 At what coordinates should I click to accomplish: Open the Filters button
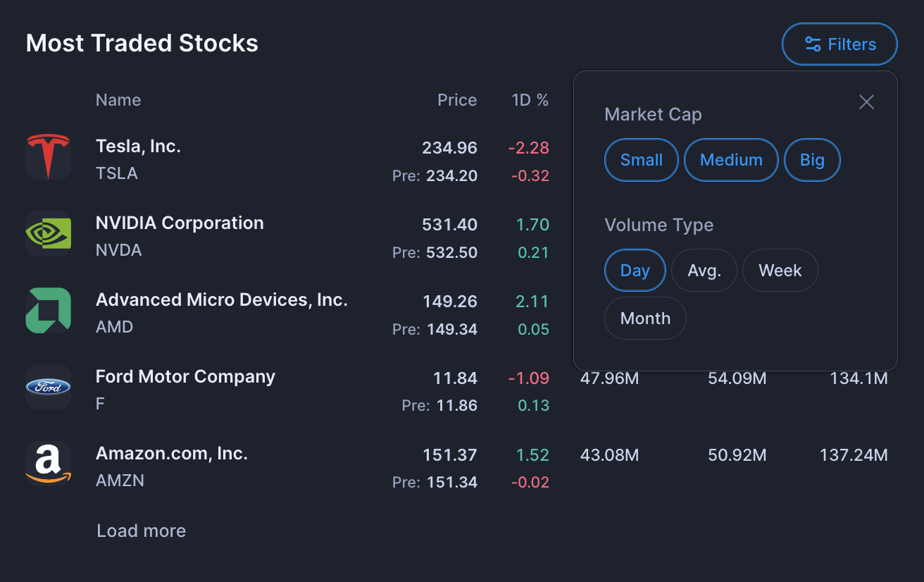click(839, 44)
